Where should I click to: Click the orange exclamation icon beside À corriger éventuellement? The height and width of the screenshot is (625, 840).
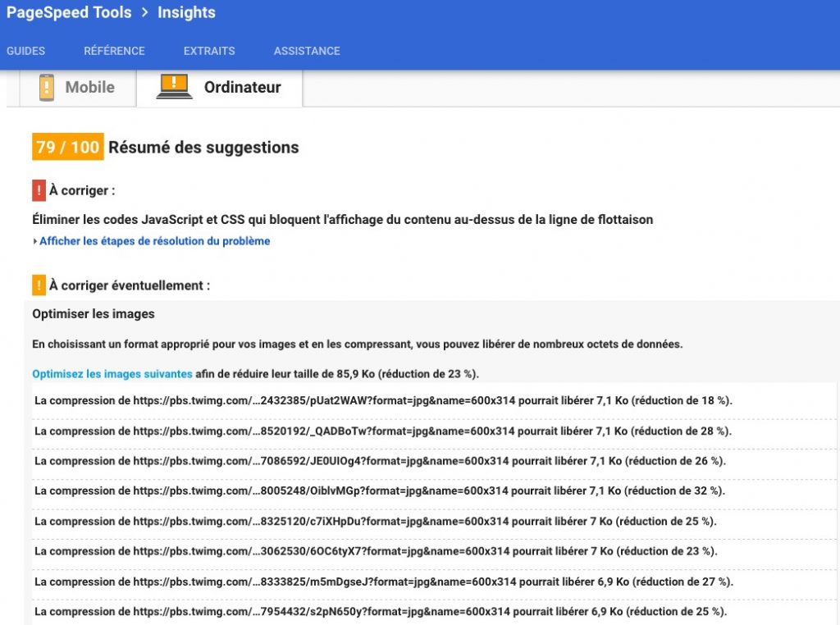(x=39, y=285)
